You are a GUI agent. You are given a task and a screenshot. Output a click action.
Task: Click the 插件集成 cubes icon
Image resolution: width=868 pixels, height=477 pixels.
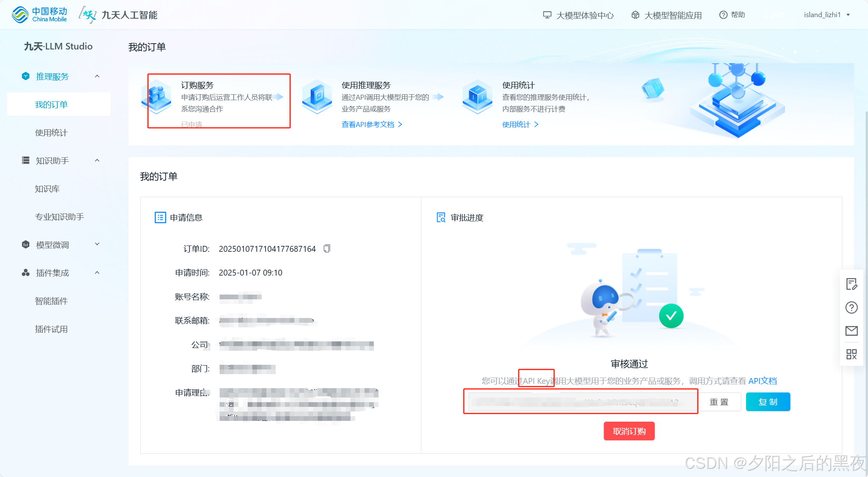click(x=26, y=273)
